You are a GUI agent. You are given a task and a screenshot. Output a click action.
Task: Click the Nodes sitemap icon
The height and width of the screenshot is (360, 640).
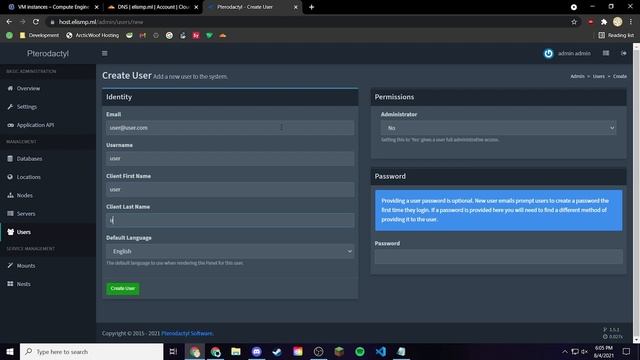pos(10,195)
